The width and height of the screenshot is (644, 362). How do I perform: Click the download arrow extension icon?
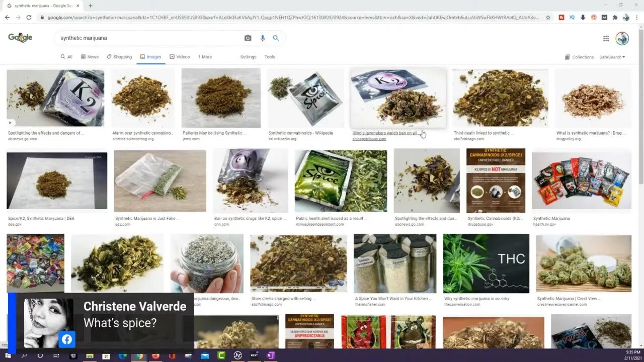pos(583,17)
